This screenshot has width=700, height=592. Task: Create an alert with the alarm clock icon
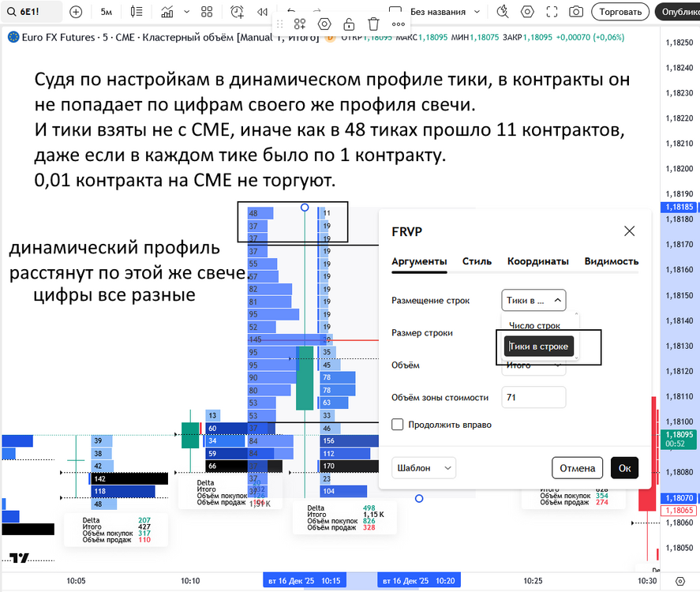tap(237, 12)
